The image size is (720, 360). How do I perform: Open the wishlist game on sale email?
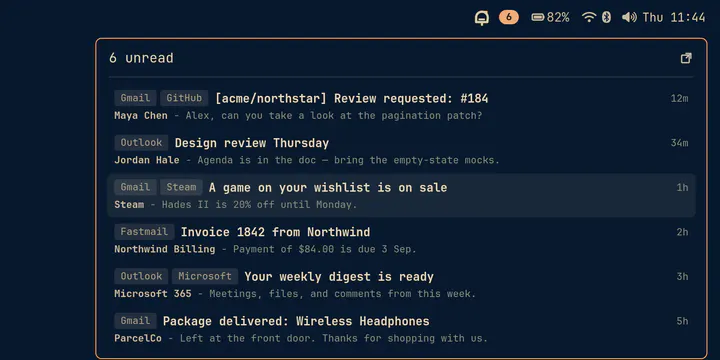tap(401, 196)
